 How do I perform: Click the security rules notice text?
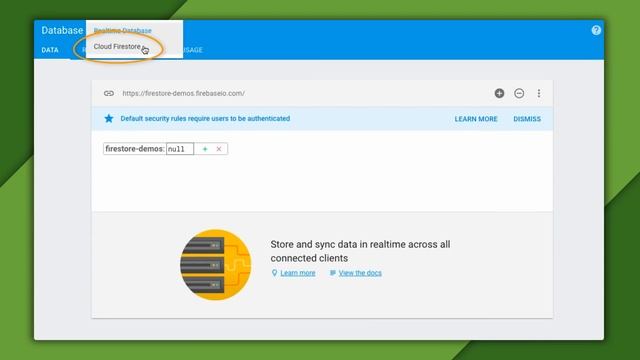(205, 118)
